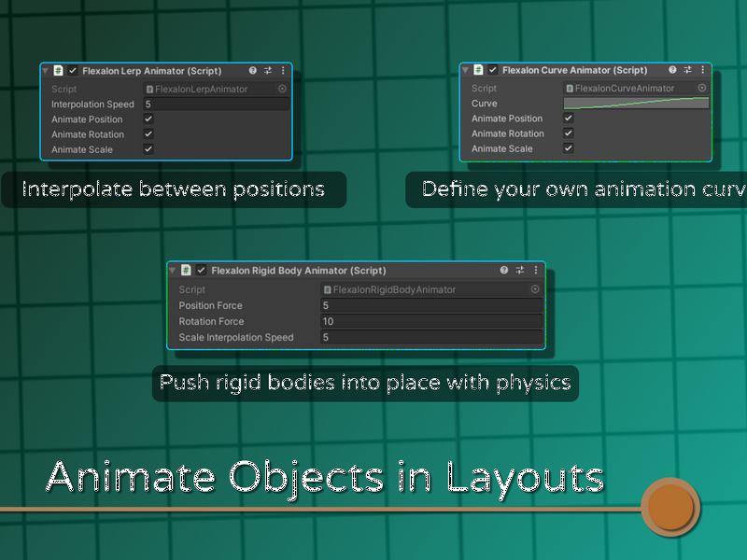
Task: Disable the Flexalon Lerp Animator component
Action: [73, 71]
